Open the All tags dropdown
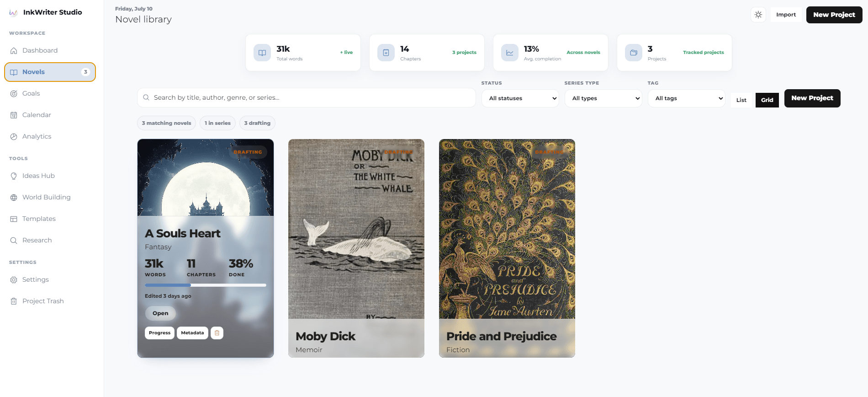 click(687, 98)
